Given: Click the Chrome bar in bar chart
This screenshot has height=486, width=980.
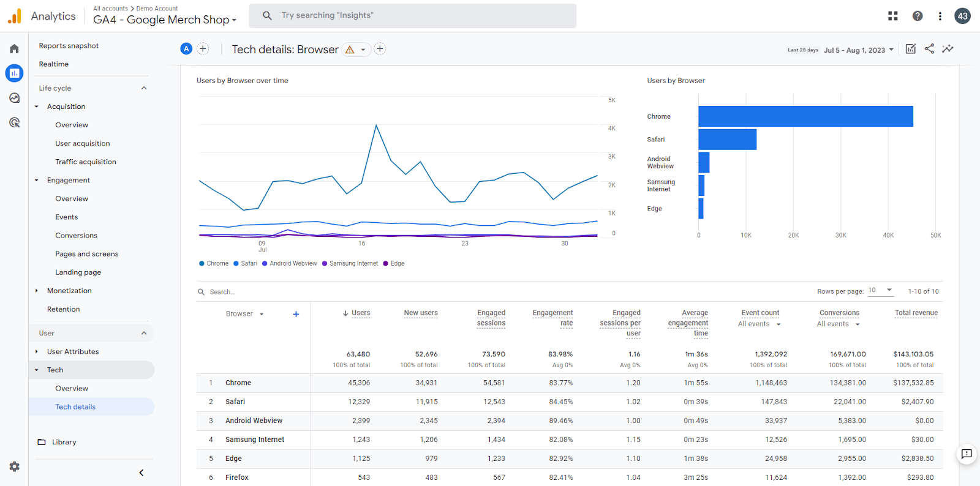Looking at the screenshot, I should pos(805,116).
